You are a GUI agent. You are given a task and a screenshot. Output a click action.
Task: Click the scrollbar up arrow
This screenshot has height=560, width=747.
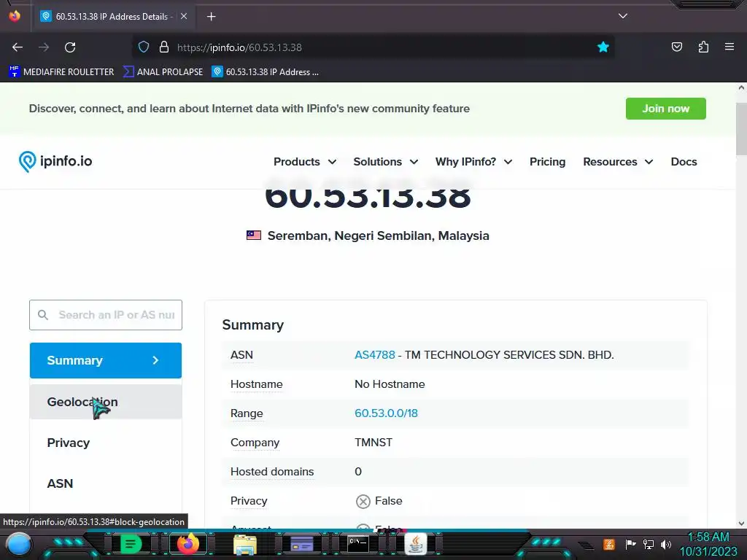[x=741, y=87]
